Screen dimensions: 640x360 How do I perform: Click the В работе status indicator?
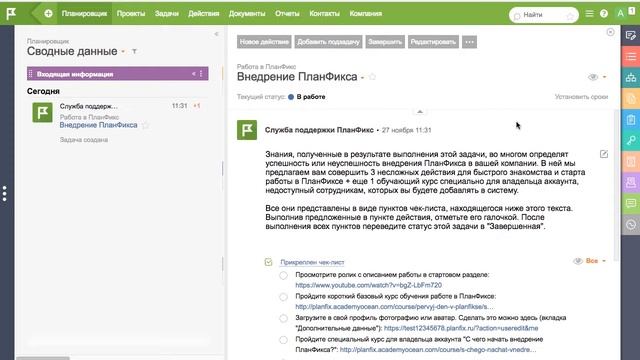(307, 97)
